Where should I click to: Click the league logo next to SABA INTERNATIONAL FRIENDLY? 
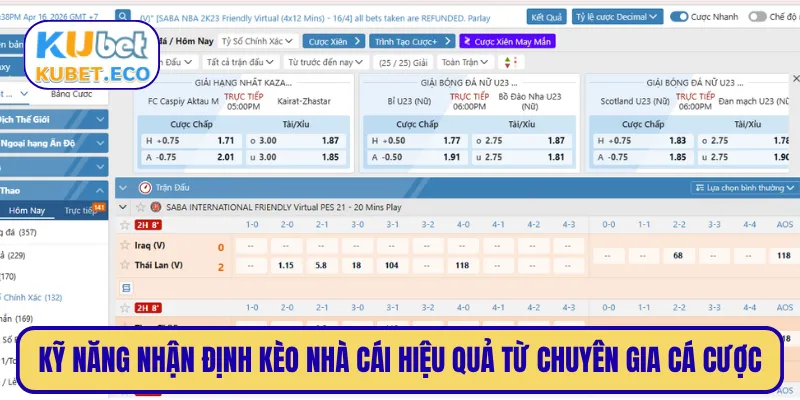point(156,207)
